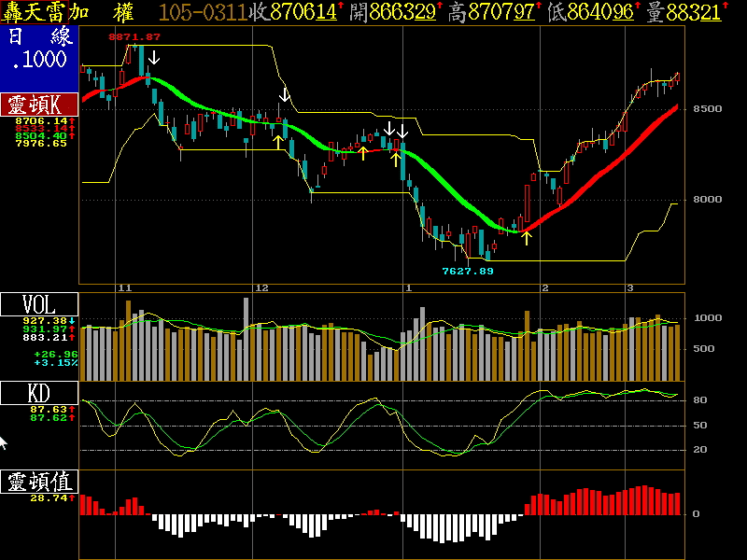
Task: Click the 8706.14 value under 靈頓K
Action: point(40,120)
